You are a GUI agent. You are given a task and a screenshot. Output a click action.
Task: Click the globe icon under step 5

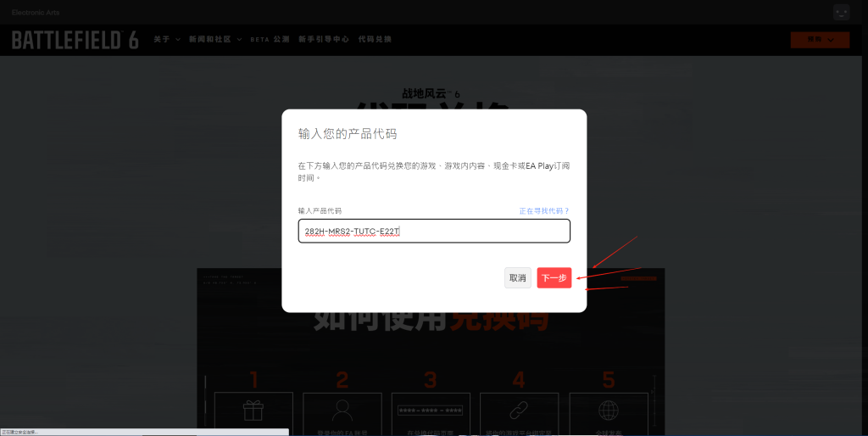click(x=609, y=411)
